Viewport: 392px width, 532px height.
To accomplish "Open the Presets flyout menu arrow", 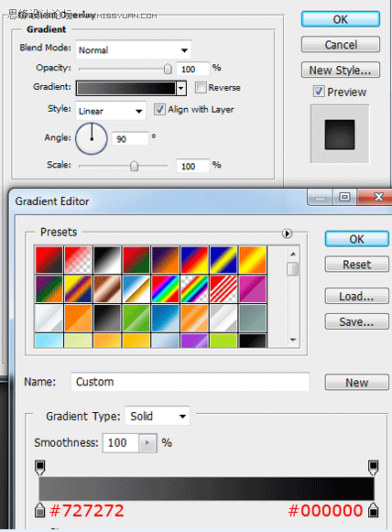I will click(x=287, y=233).
